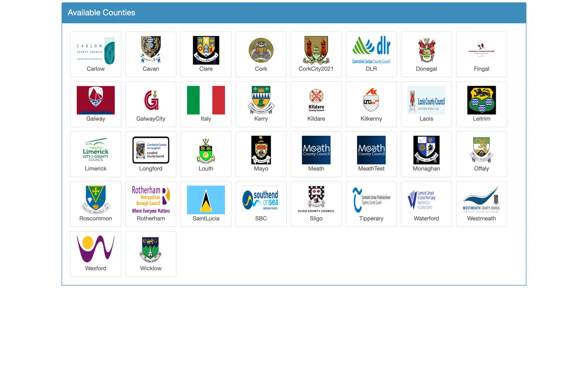Open the Limerick City & County logo

pyautogui.click(x=96, y=150)
